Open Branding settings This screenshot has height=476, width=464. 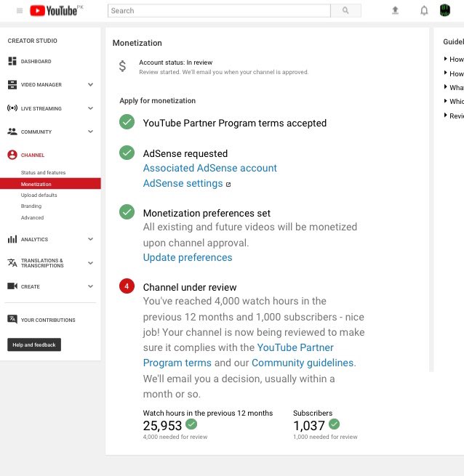pos(31,206)
